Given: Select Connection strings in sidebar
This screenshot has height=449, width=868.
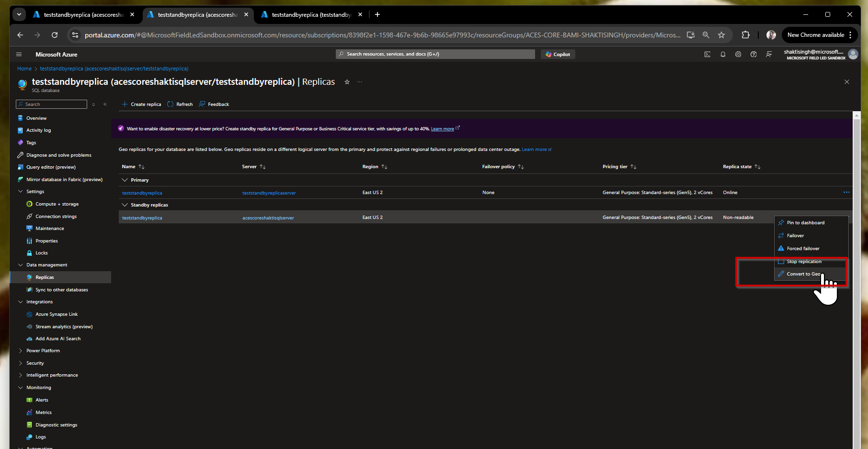Looking at the screenshot, I should pyautogui.click(x=56, y=216).
